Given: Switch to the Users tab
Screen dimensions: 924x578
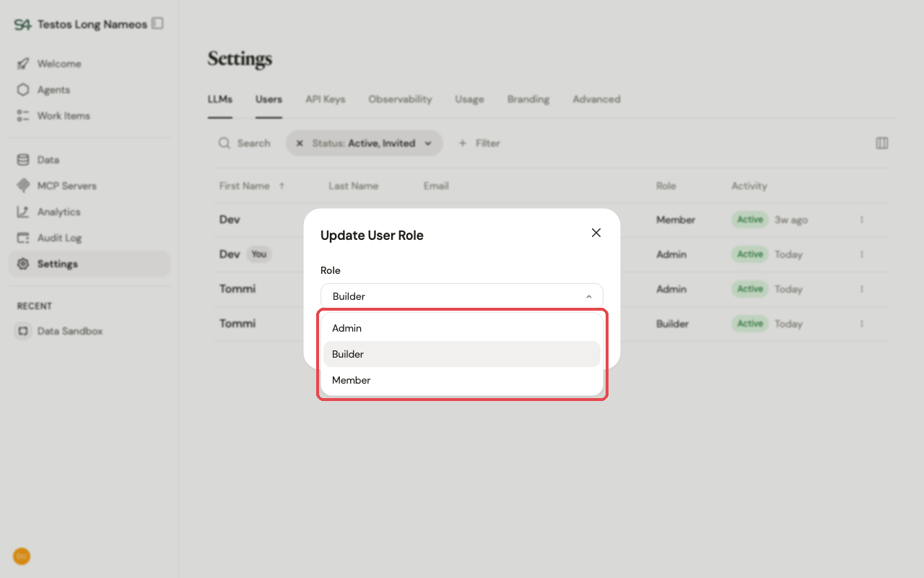Looking at the screenshot, I should pyautogui.click(x=269, y=99).
